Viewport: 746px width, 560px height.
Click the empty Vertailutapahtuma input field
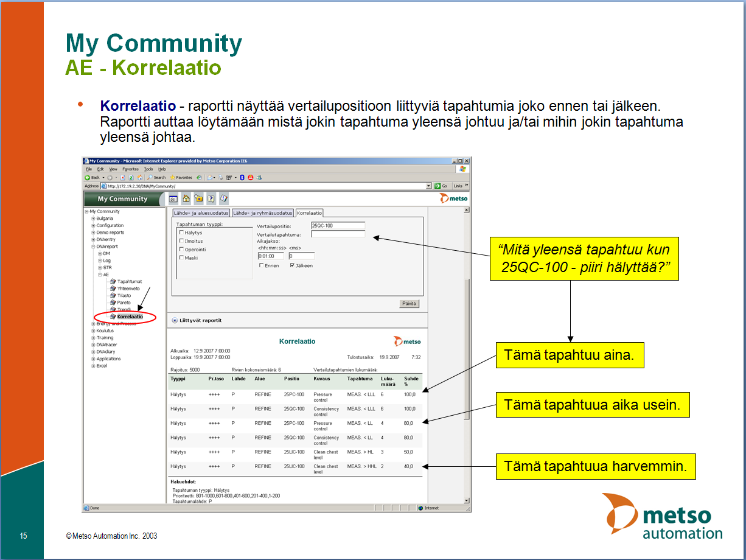point(338,234)
